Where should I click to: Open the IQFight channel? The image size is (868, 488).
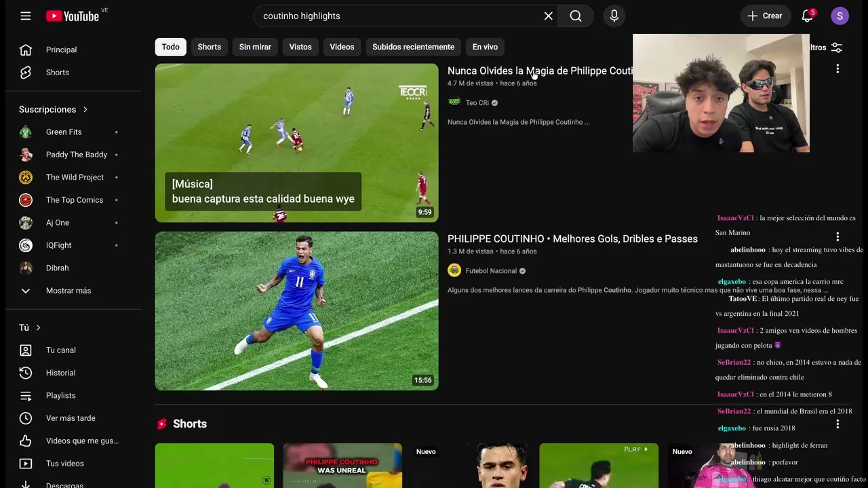[x=73, y=245]
